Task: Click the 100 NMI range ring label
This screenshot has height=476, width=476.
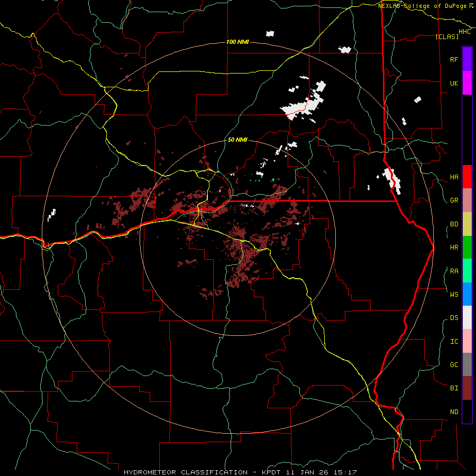Action: (237, 42)
